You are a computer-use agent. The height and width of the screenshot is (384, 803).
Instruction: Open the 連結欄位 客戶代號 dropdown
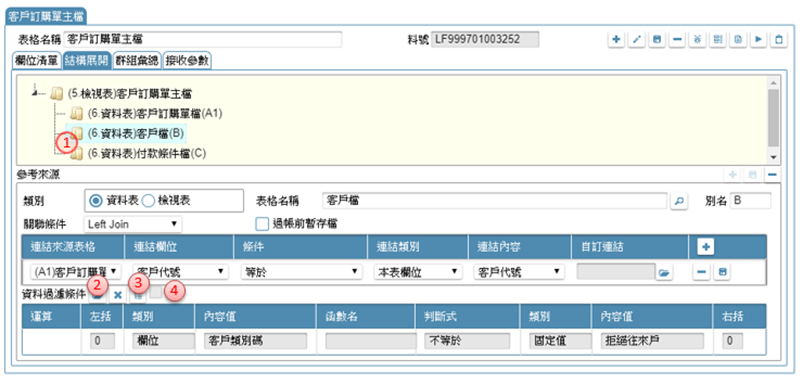click(x=180, y=271)
